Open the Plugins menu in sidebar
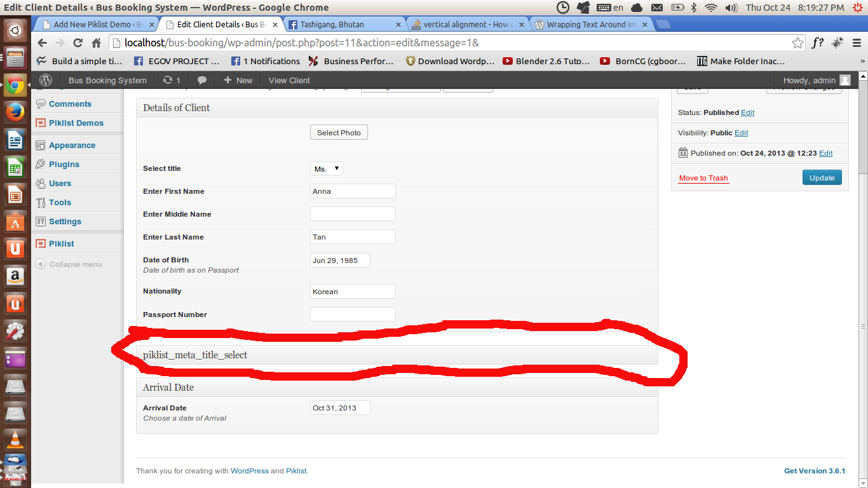The height and width of the screenshot is (488, 868). (x=64, y=164)
